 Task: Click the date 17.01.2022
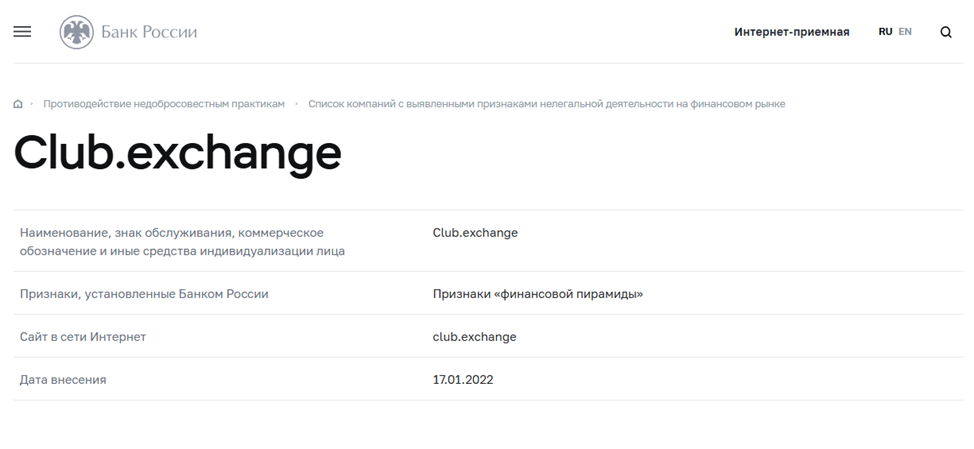point(463,379)
